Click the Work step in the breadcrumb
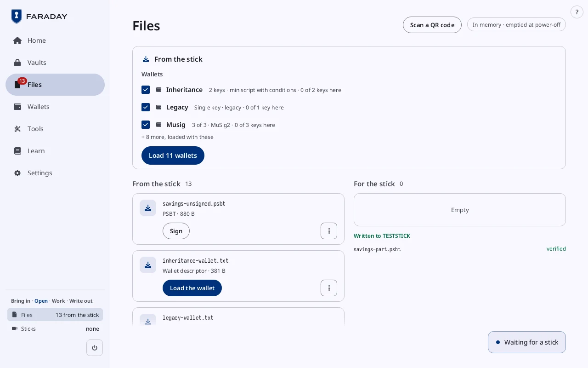Viewport: 588px width, 368px height. 58,301
